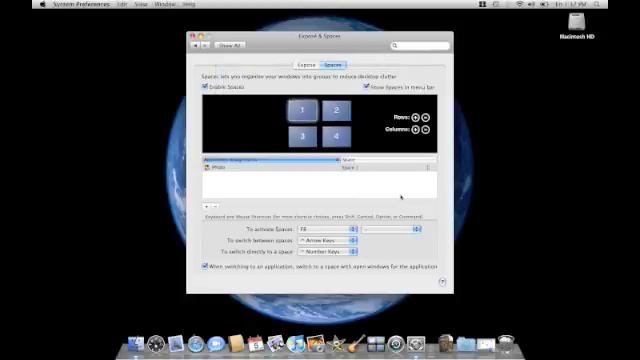640x360 pixels.
Task: Open the F8 activate Spaces dropdown
Action: (x=327, y=229)
